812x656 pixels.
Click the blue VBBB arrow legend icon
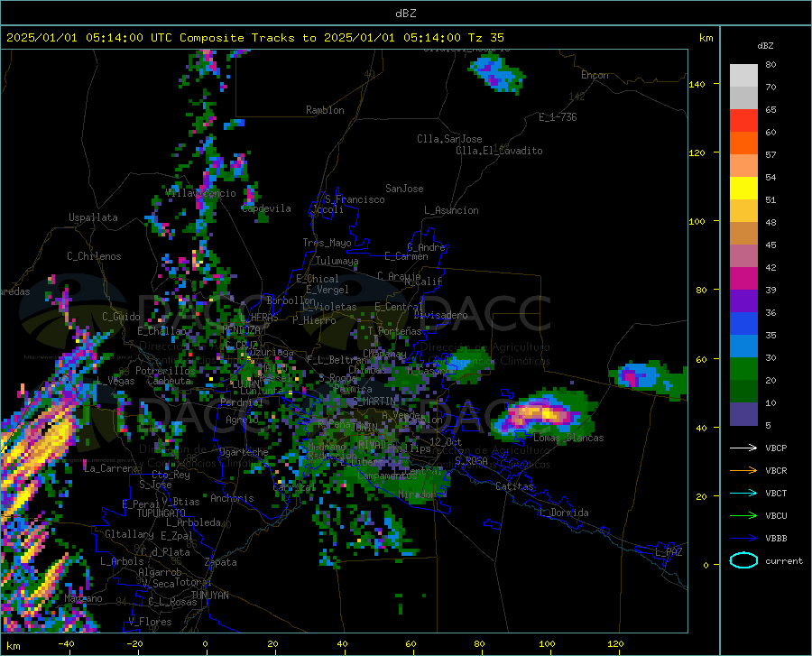(x=743, y=538)
